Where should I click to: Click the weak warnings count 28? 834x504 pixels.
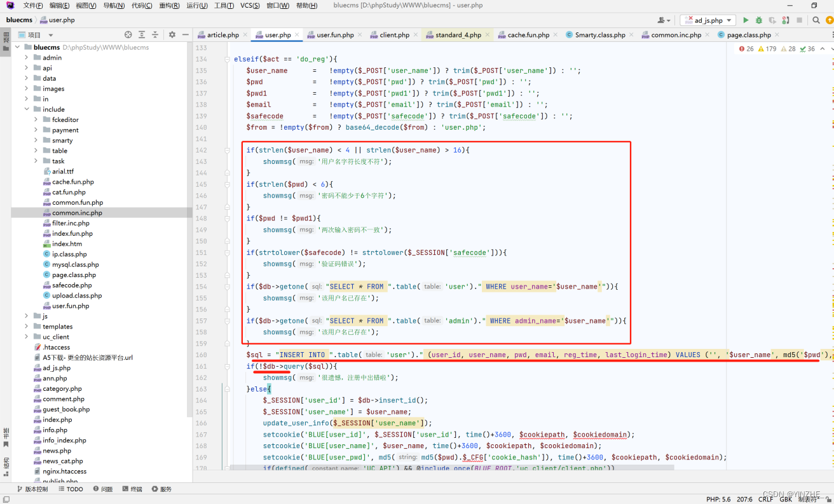click(x=788, y=48)
